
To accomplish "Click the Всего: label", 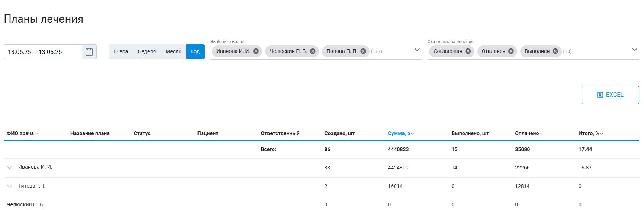I will point(268,149).
